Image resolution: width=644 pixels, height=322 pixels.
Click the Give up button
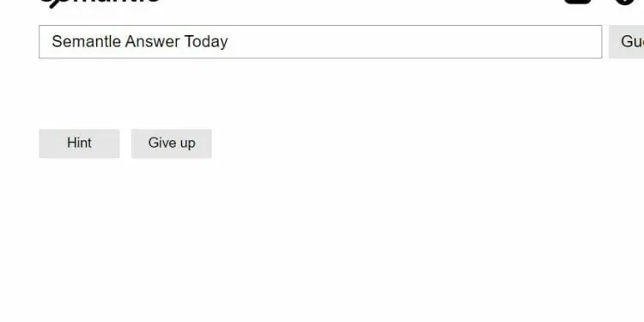click(172, 143)
